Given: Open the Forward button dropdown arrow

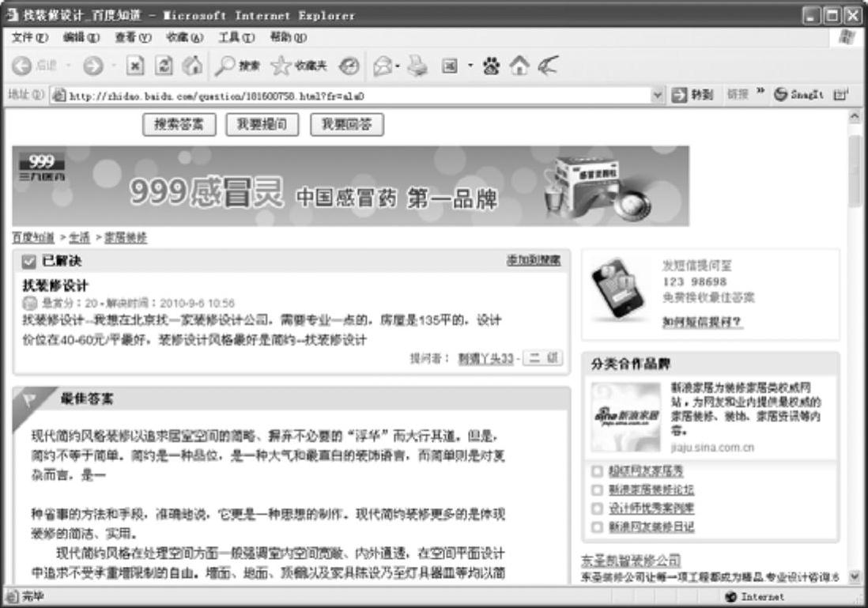Looking at the screenshot, I should pos(114,66).
